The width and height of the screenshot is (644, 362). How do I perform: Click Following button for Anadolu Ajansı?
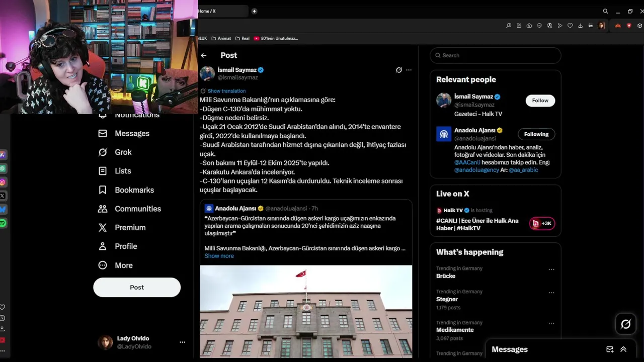[x=536, y=134]
